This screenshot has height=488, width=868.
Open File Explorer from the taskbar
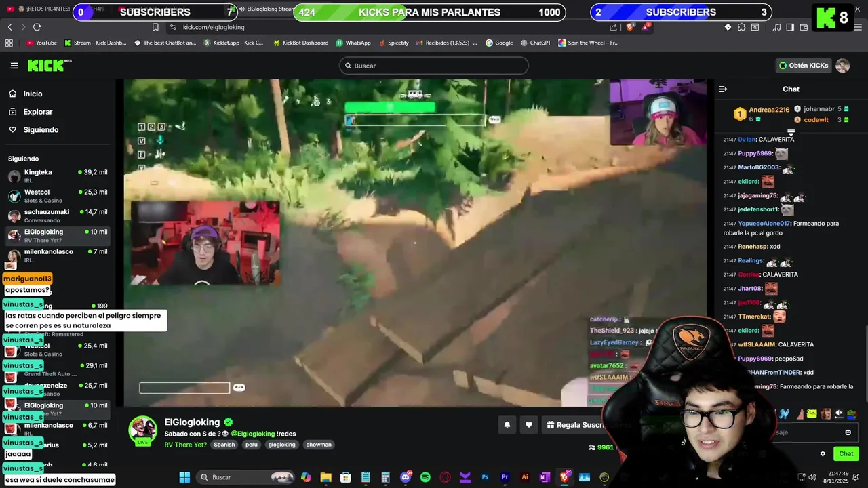pos(325,477)
